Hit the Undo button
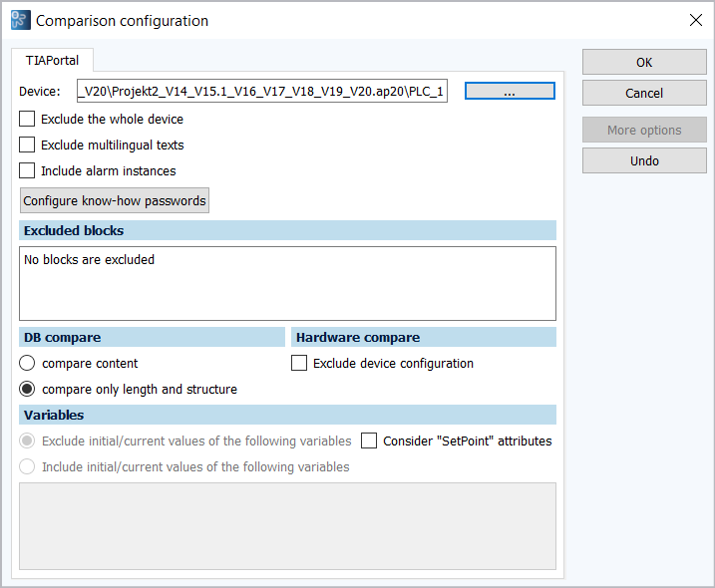 (644, 160)
